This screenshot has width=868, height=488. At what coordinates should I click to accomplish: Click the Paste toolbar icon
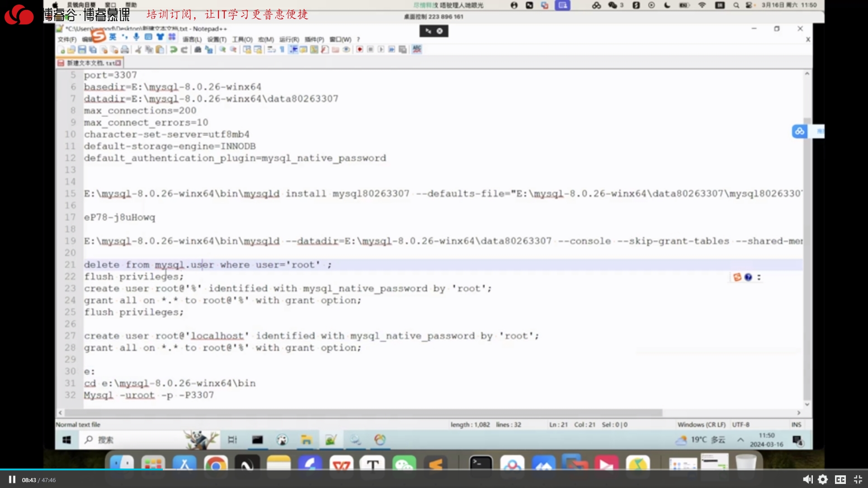coord(160,49)
